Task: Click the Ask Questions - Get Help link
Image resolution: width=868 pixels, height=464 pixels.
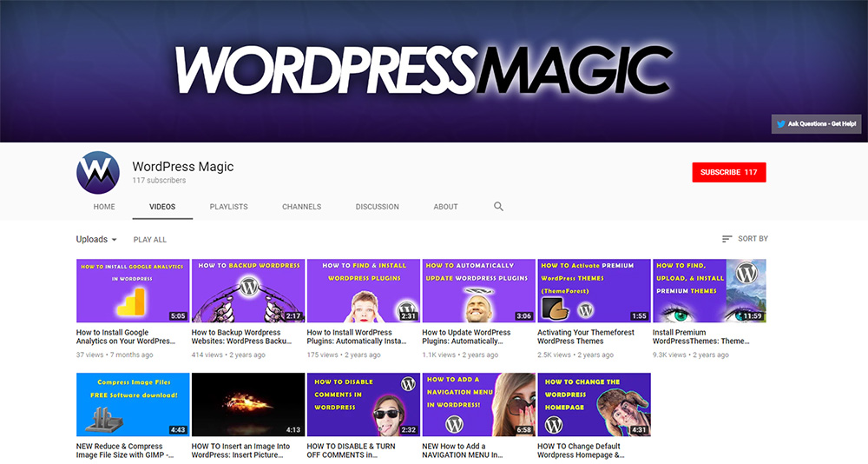Action: [x=816, y=124]
